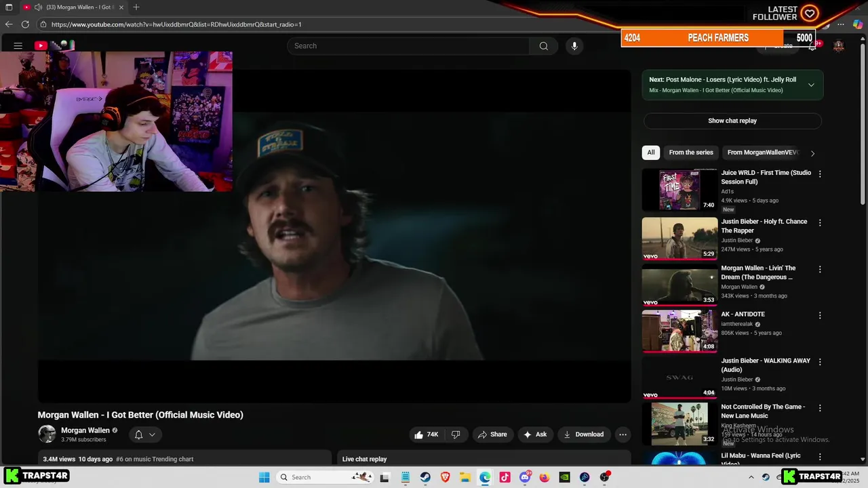Open a new browser tab with plus
The width and height of the screenshot is (868, 488).
click(136, 7)
